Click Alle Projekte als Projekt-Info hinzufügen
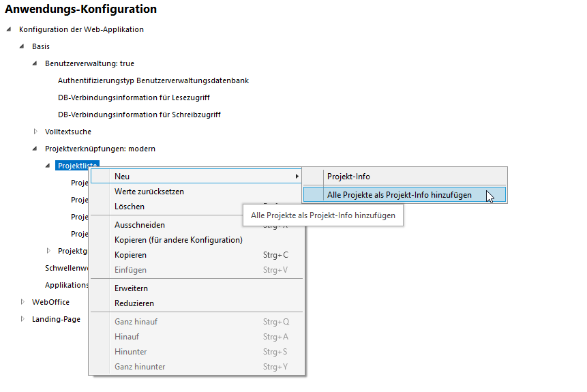 [399, 195]
